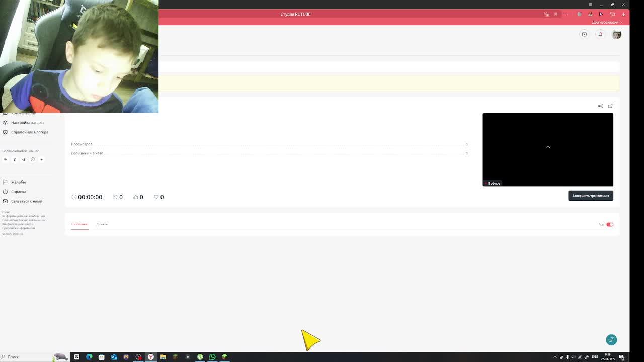Click the live stream preview player
The height and width of the screenshot is (362, 644).
548,149
